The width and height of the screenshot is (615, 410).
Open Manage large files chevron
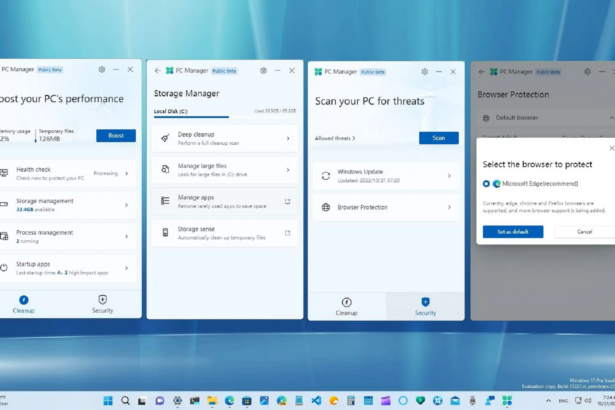[x=288, y=170]
